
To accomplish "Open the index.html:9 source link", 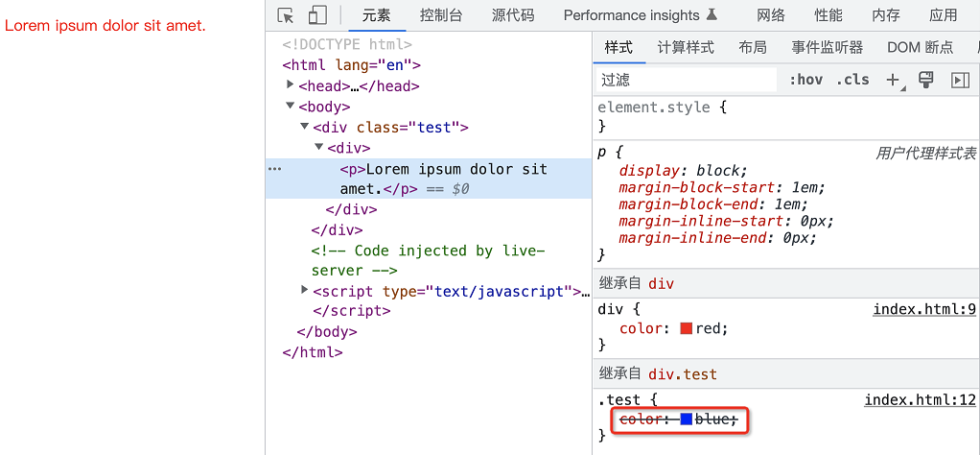I will (924, 309).
